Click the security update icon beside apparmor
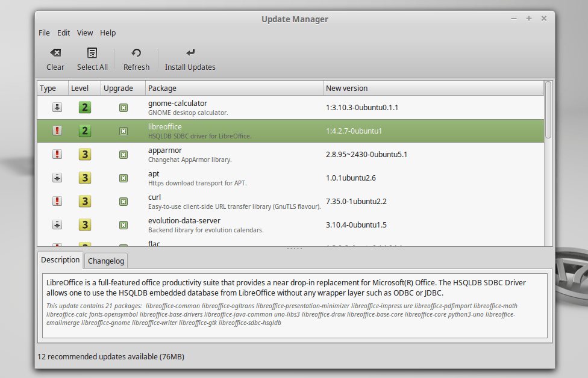Image resolution: width=588 pixels, height=378 pixels. (x=57, y=154)
